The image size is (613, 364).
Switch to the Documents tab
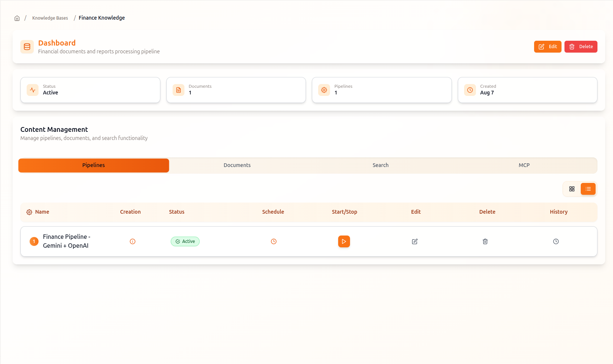237,165
